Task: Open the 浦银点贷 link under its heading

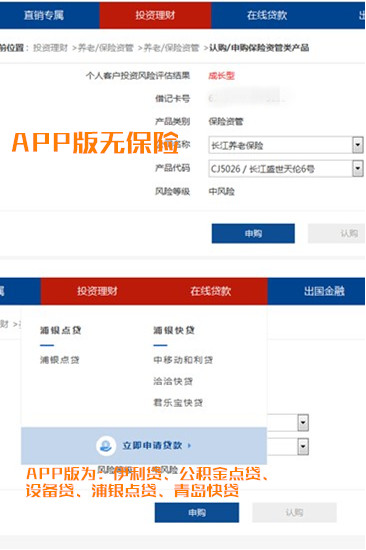Action: (x=60, y=360)
